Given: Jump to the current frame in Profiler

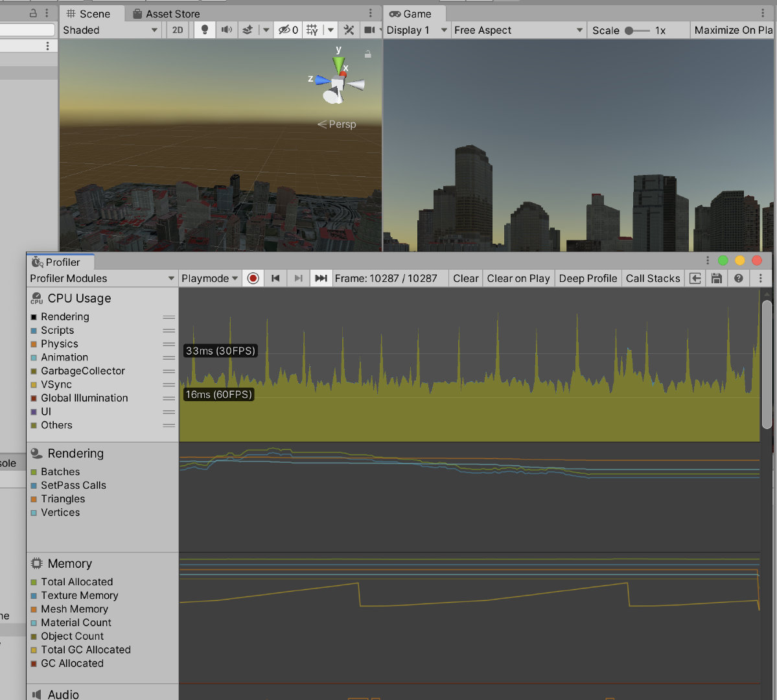Looking at the screenshot, I should pos(320,278).
